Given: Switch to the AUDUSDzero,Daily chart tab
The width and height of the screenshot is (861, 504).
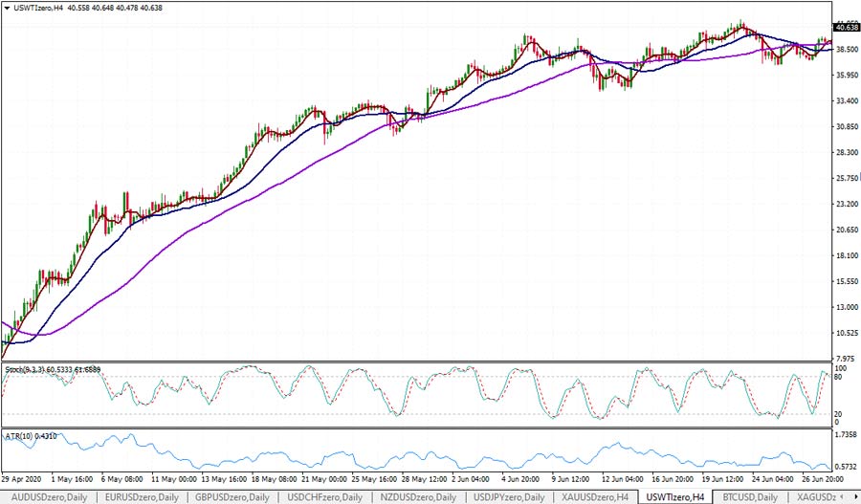Looking at the screenshot, I should coord(49,497).
